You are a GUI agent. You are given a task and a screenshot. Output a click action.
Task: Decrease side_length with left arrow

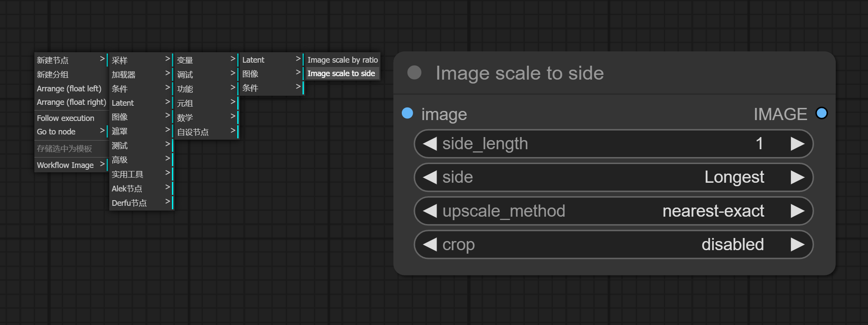point(430,144)
